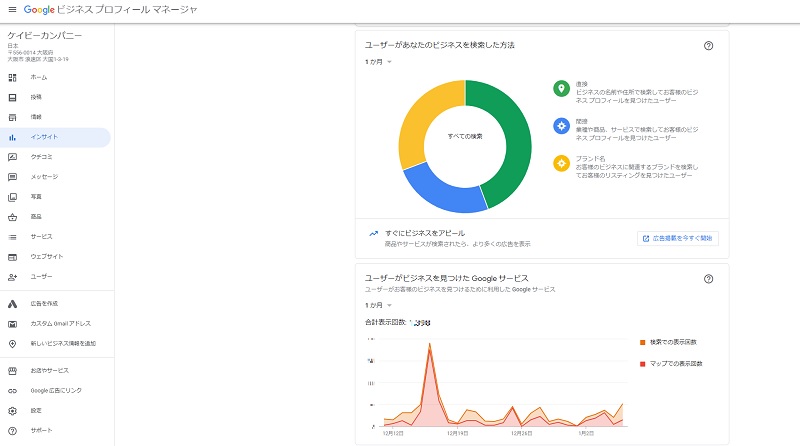Click すぐにビジネスをアピール promo heading
Screen dimensions: 800x446
pos(425,233)
